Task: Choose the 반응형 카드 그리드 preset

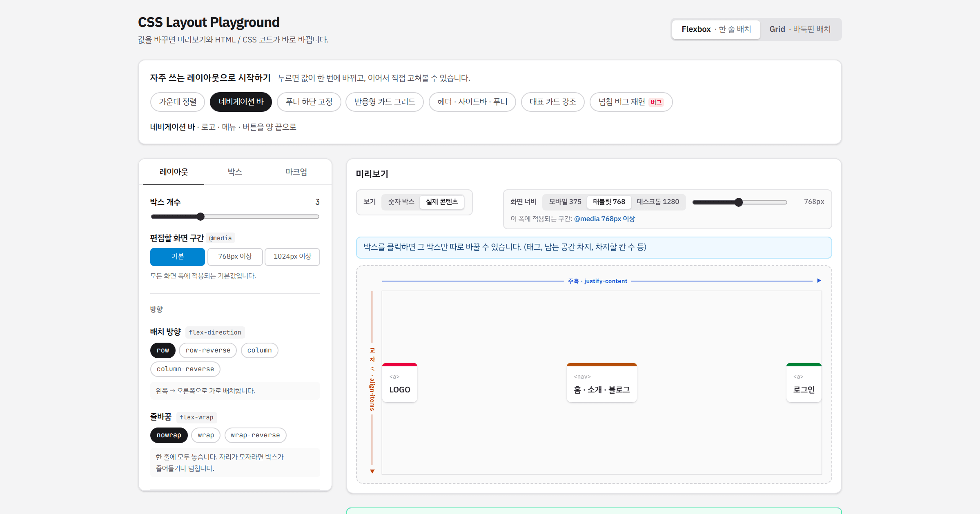Action: 385,102
